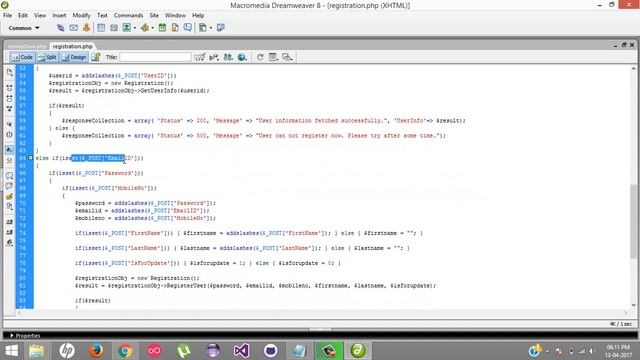Image resolution: width=640 pixels, height=360 pixels.
Task: Switch to Split view
Action: pyautogui.click(x=47, y=57)
